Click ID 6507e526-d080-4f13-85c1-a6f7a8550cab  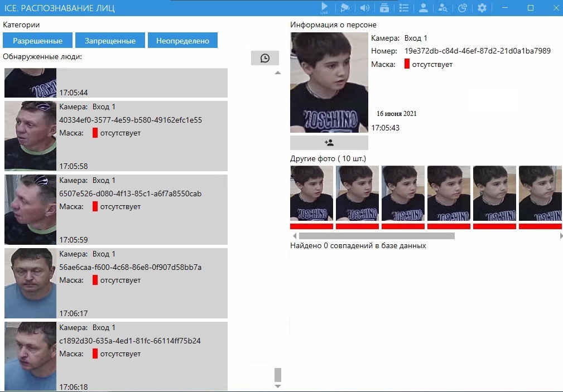(131, 193)
